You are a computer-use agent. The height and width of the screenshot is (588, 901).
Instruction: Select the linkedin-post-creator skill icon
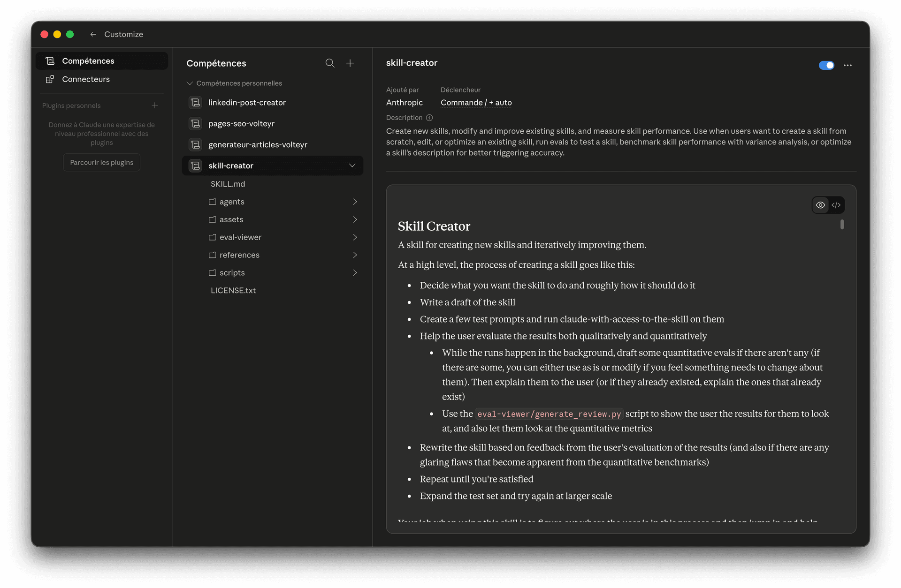(x=195, y=102)
